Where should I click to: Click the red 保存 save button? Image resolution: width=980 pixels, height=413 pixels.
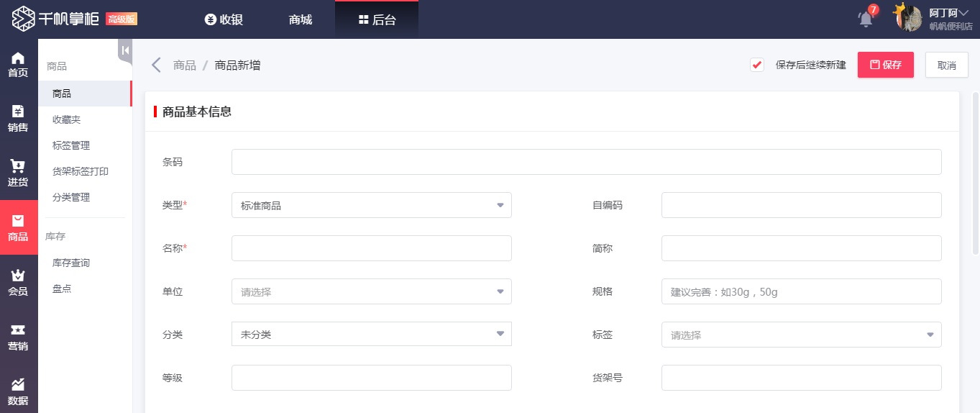click(x=885, y=65)
